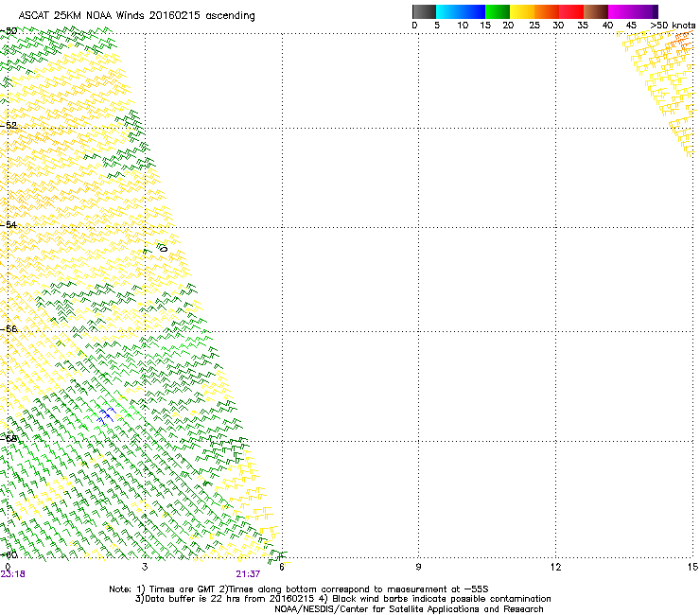
Task: Click the yellow 20–25 knots color bar segment
Action: 522,11
